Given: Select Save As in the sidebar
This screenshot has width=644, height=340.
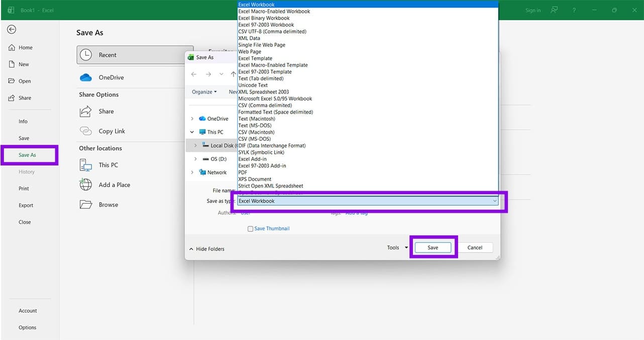Looking at the screenshot, I should [28, 155].
